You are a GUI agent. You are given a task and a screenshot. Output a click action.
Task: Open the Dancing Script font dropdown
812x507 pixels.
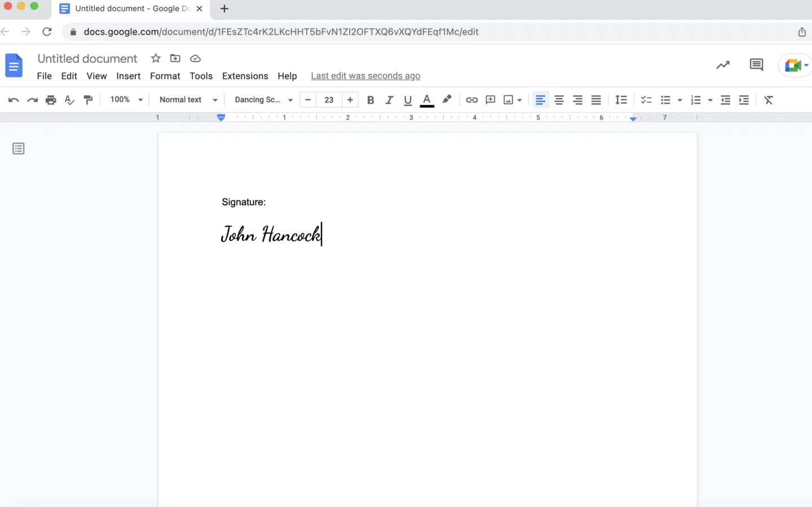tap(264, 100)
